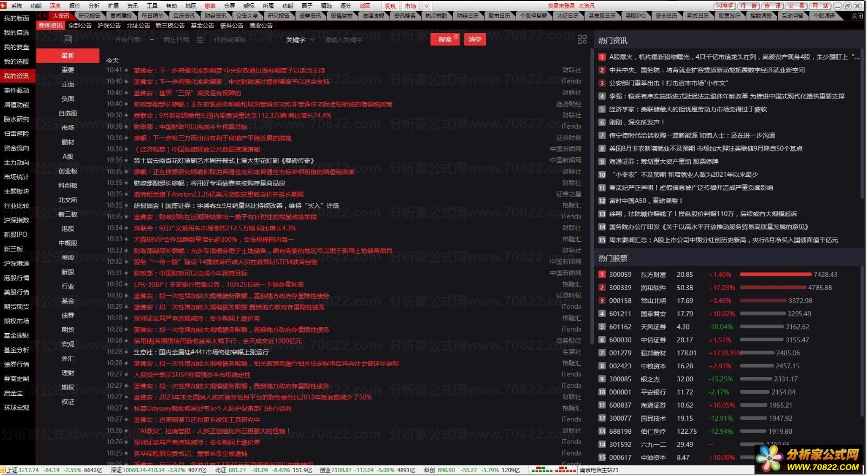Focus the 代码或简称 input field
868x476 pixels.
(x=230, y=39)
